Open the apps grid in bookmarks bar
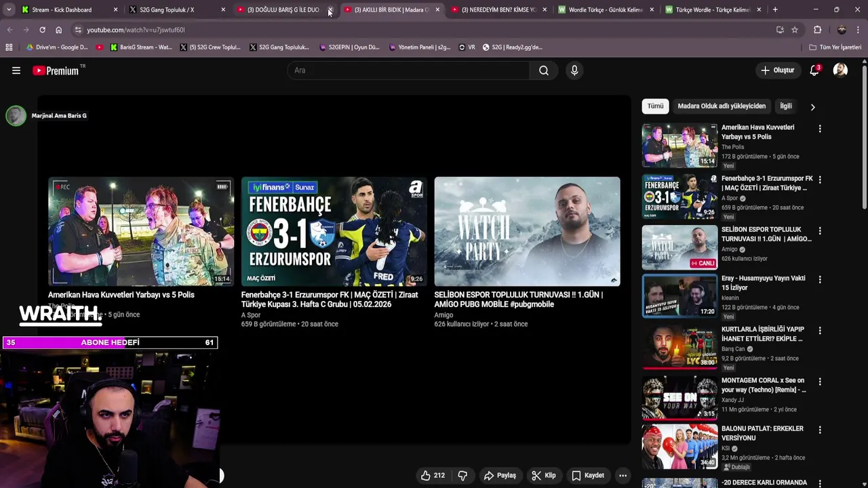 [x=9, y=47]
